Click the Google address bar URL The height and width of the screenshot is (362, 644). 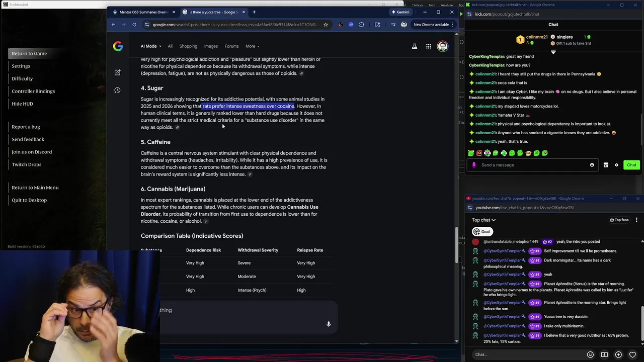(x=235, y=25)
